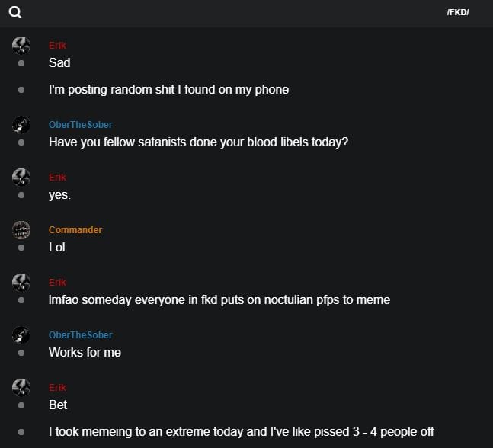Screen dimensions: 493x448
Task: Open the Commander username link
Action: point(75,230)
